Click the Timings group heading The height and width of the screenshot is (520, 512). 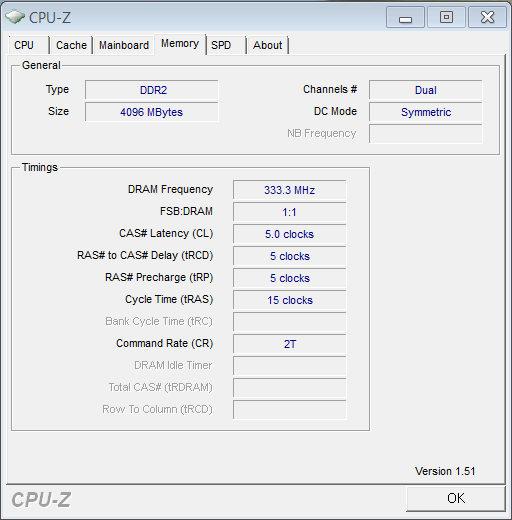click(40, 167)
